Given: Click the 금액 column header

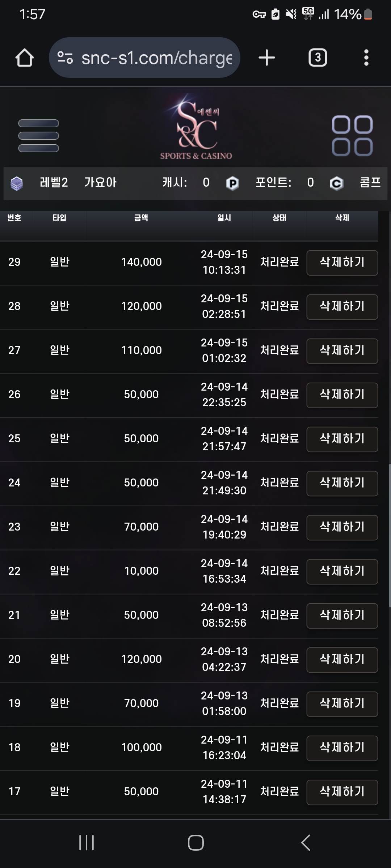Looking at the screenshot, I should point(141,218).
